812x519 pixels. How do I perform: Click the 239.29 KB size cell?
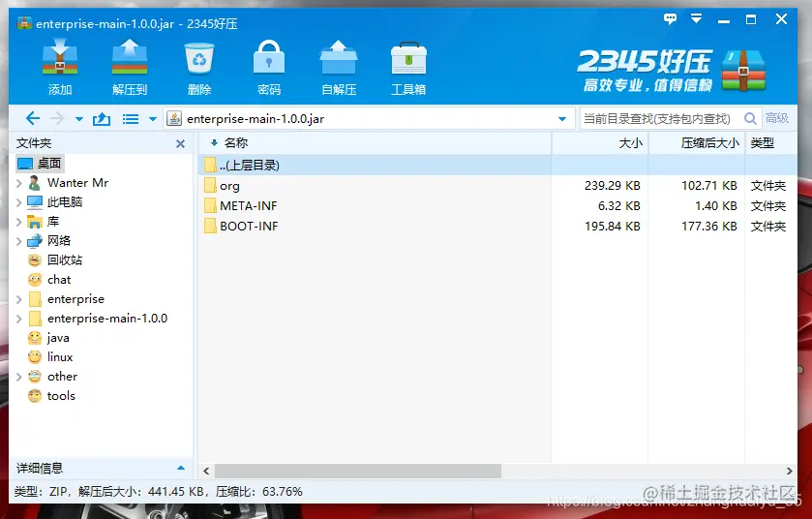[613, 186]
